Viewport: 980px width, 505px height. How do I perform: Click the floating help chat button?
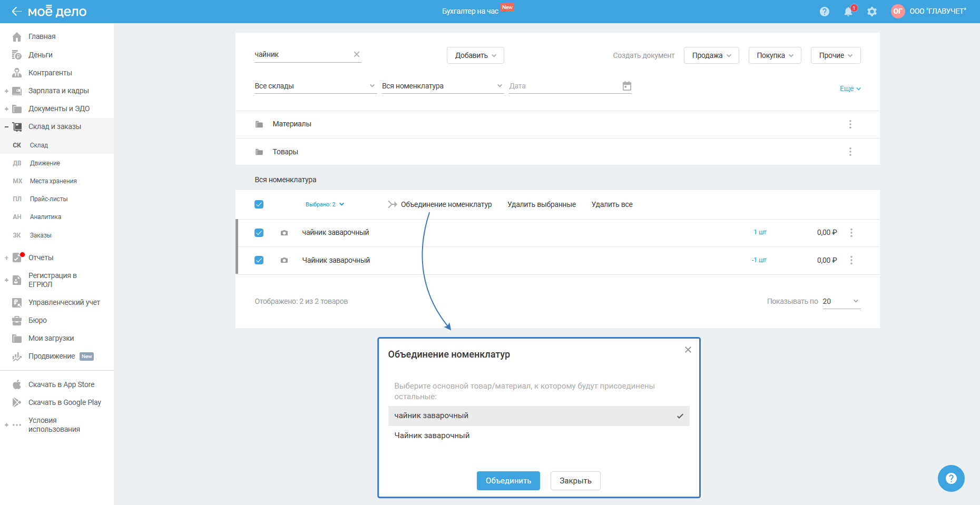(x=951, y=478)
